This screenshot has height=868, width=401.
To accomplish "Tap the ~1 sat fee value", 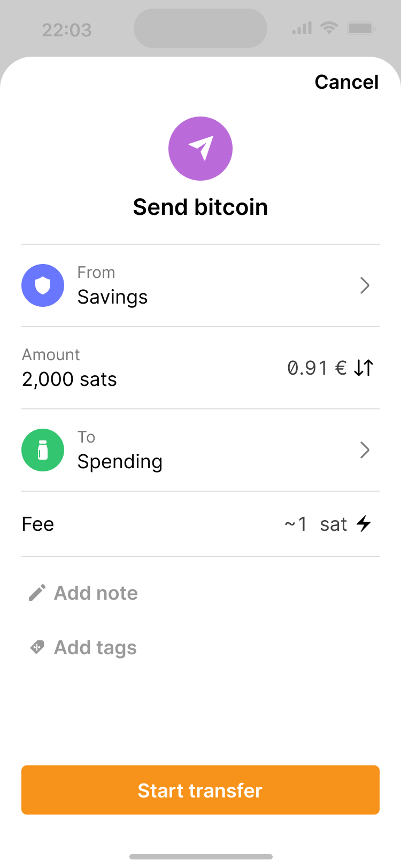I will 315,524.
